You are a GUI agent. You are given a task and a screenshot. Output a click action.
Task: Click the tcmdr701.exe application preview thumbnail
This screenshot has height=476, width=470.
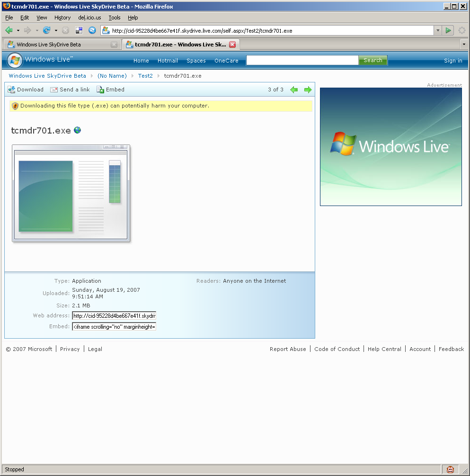tap(71, 193)
